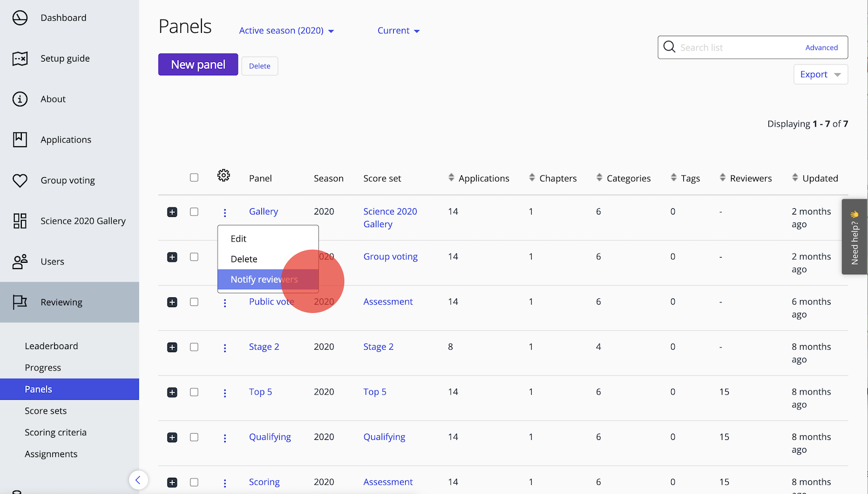Sort by the Applications column header
The width and height of the screenshot is (868, 494).
tap(483, 178)
